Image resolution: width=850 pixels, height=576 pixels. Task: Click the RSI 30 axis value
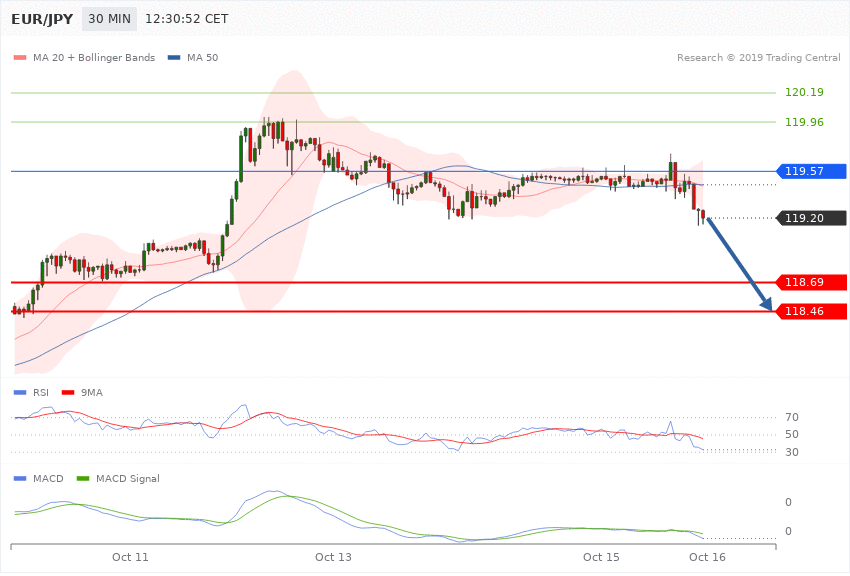click(x=791, y=452)
